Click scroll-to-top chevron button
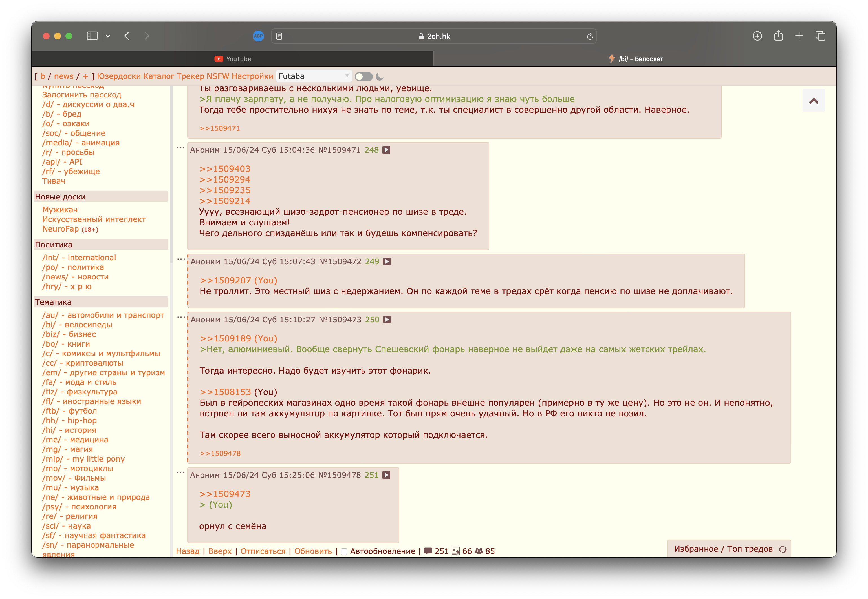This screenshot has width=868, height=599. (x=814, y=101)
